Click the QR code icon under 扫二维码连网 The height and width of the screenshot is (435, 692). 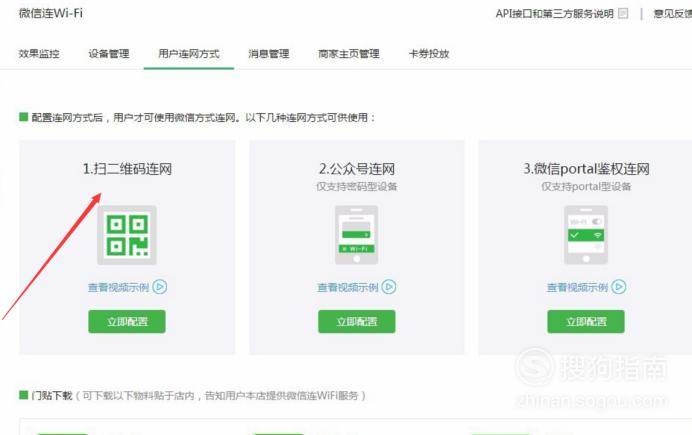pyautogui.click(x=127, y=235)
